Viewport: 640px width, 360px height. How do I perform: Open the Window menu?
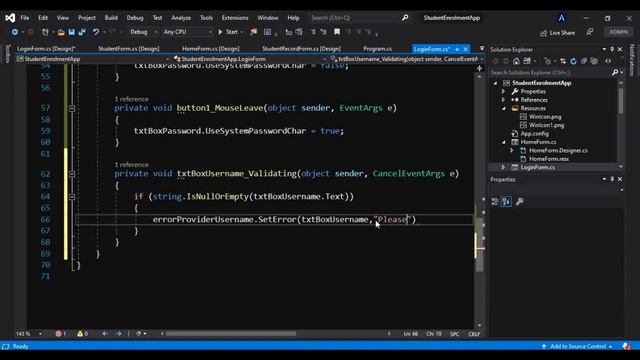coord(268,18)
